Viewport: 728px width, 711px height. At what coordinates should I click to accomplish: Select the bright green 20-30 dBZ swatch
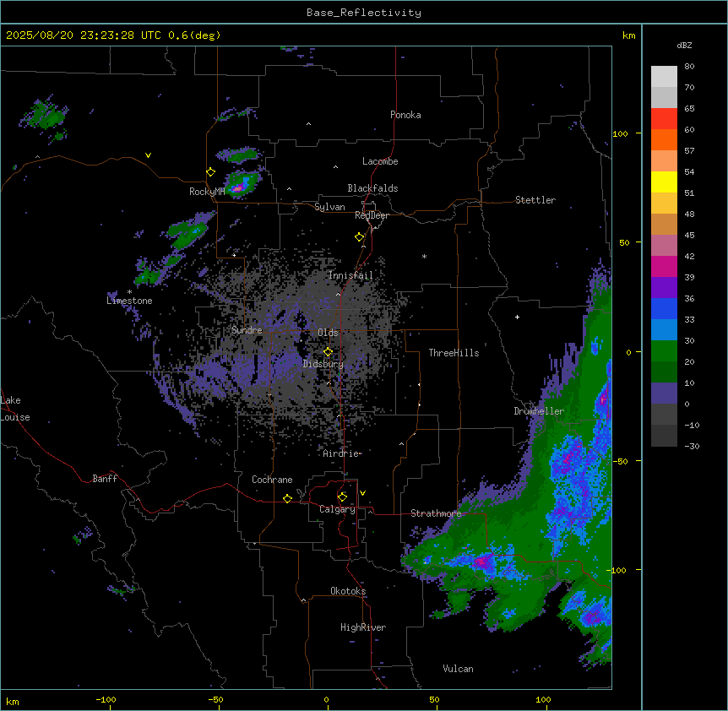(664, 351)
